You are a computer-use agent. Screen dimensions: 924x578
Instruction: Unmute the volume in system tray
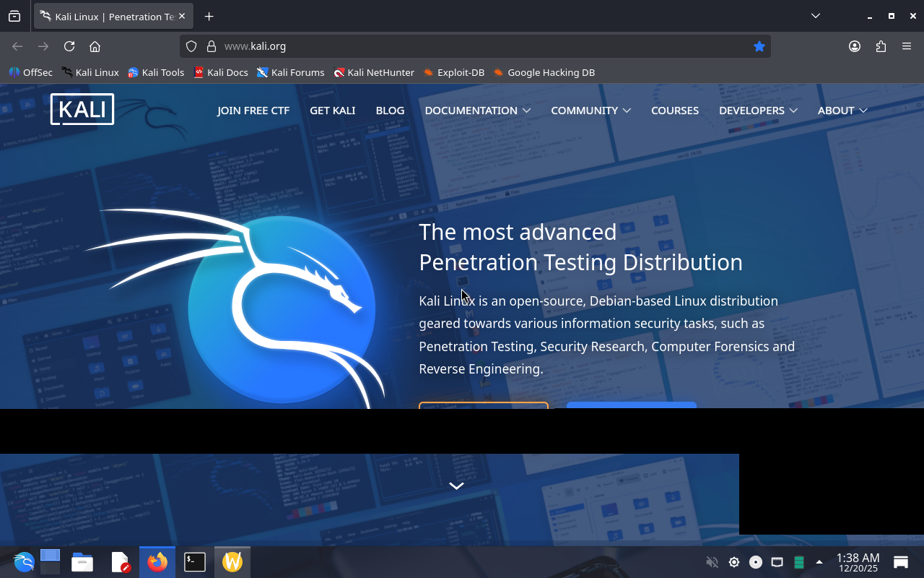712,562
